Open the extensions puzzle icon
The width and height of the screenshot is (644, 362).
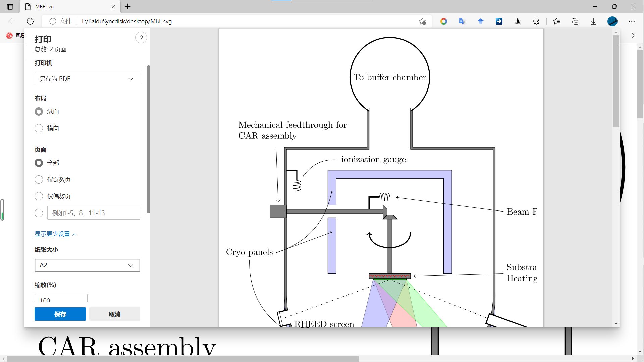click(536, 21)
